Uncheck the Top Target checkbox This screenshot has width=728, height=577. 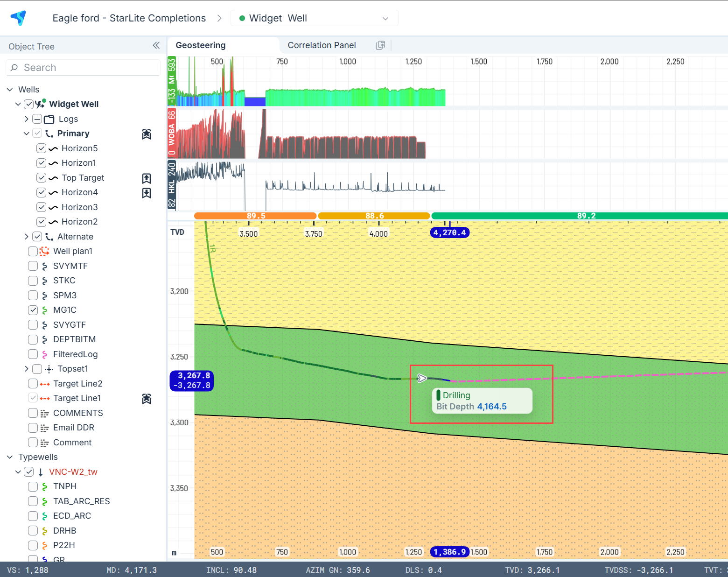click(41, 178)
